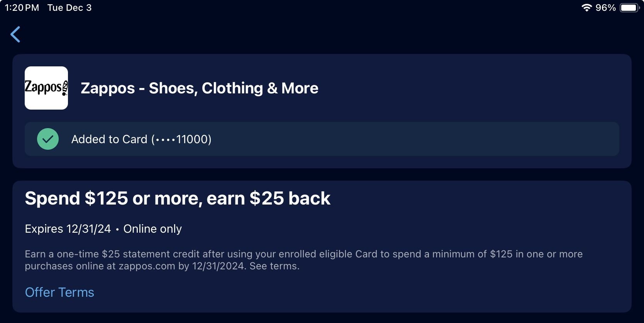This screenshot has width=644, height=323.
Task: Tap the Spend $125 offer headline
Action: (177, 198)
